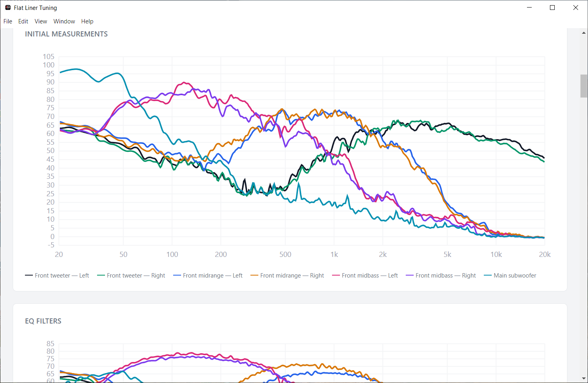Open the View menu
The width and height of the screenshot is (588, 383).
pos(41,21)
